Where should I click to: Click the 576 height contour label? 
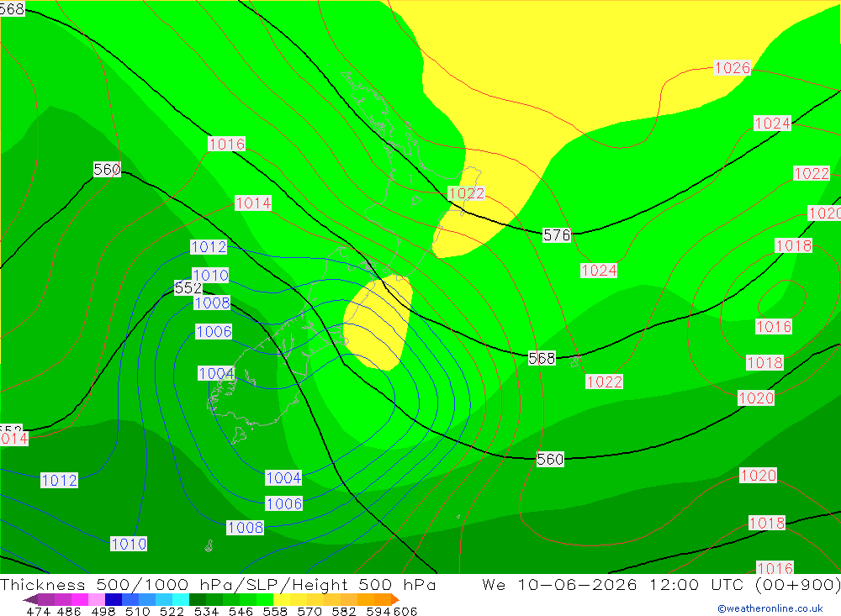(x=557, y=234)
